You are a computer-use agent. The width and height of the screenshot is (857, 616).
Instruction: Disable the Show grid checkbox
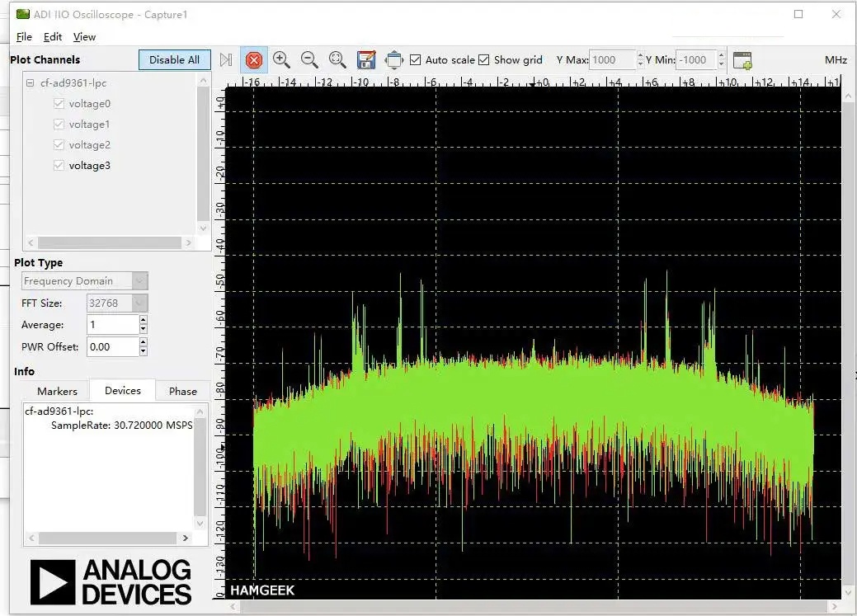click(x=484, y=60)
